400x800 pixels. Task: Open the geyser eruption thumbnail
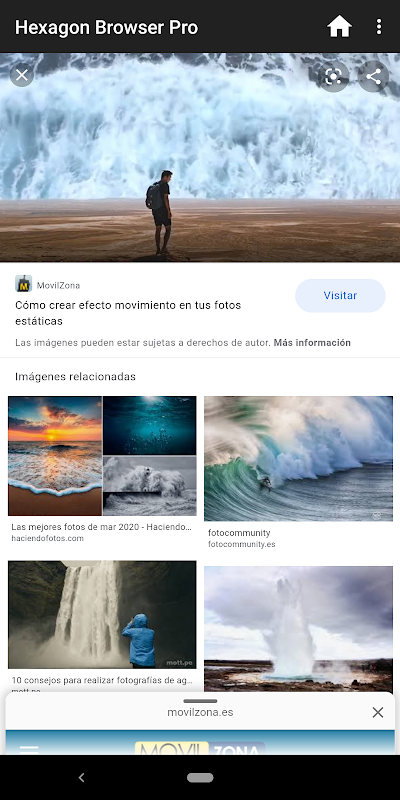click(x=298, y=629)
